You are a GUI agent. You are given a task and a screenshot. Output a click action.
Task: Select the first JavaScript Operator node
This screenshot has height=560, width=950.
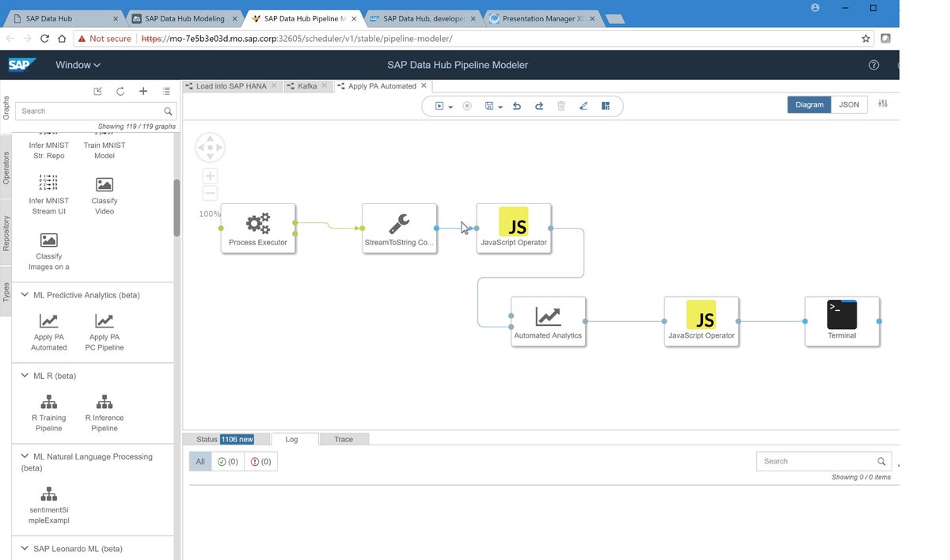click(514, 229)
